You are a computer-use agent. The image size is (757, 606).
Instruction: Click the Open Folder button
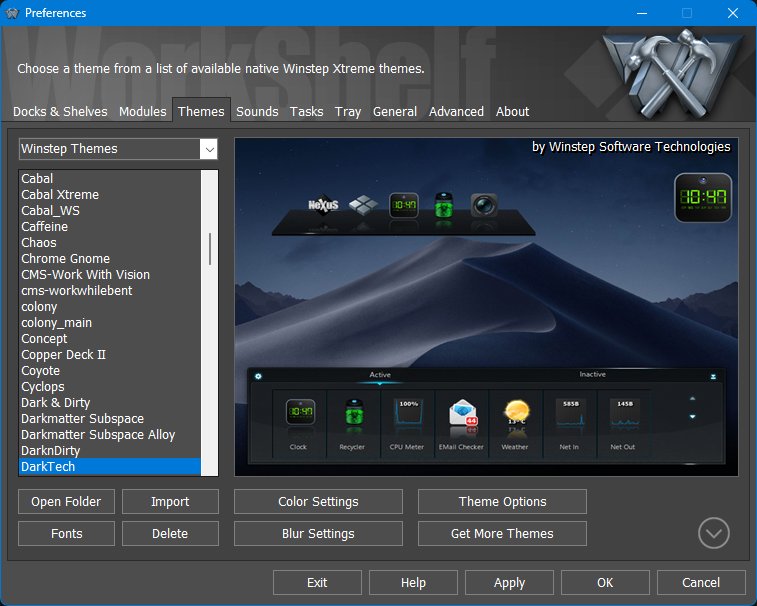click(x=66, y=502)
